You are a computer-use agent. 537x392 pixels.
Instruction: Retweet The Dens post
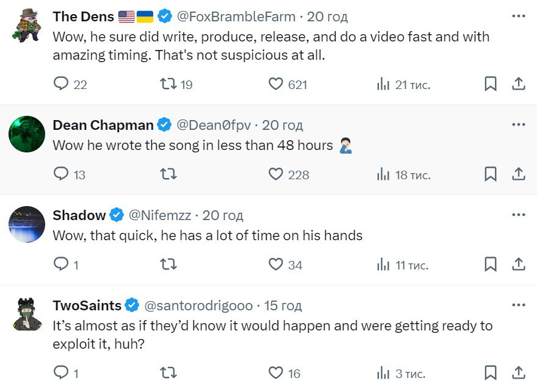click(167, 84)
